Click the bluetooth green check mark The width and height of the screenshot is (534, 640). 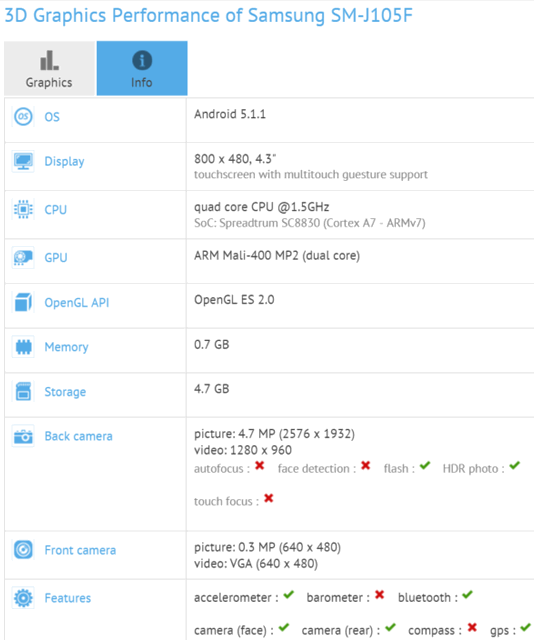(x=467, y=594)
